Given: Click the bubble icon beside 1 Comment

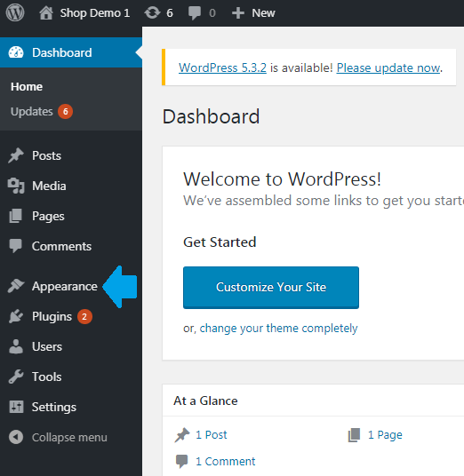Looking at the screenshot, I should tap(181, 462).
